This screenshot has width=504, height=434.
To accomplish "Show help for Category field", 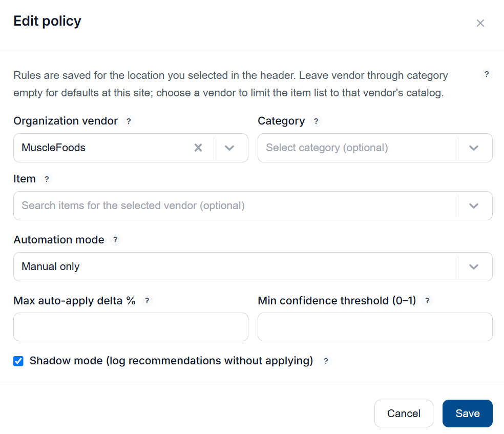I will [316, 121].
